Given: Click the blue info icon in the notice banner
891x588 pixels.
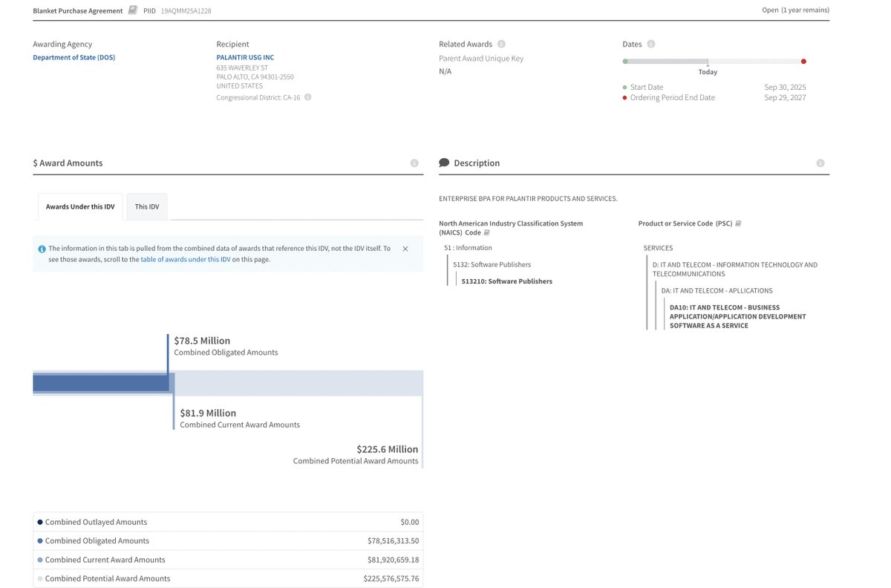Looking at the screenshot, I should coord(42,249).
